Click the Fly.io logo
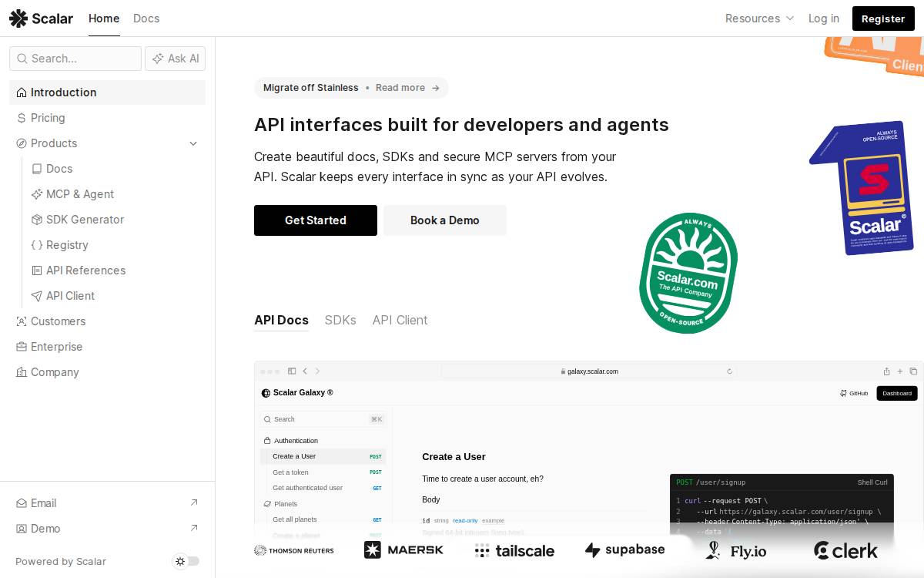This screenshot has width=924, height=578. (736, 550)
